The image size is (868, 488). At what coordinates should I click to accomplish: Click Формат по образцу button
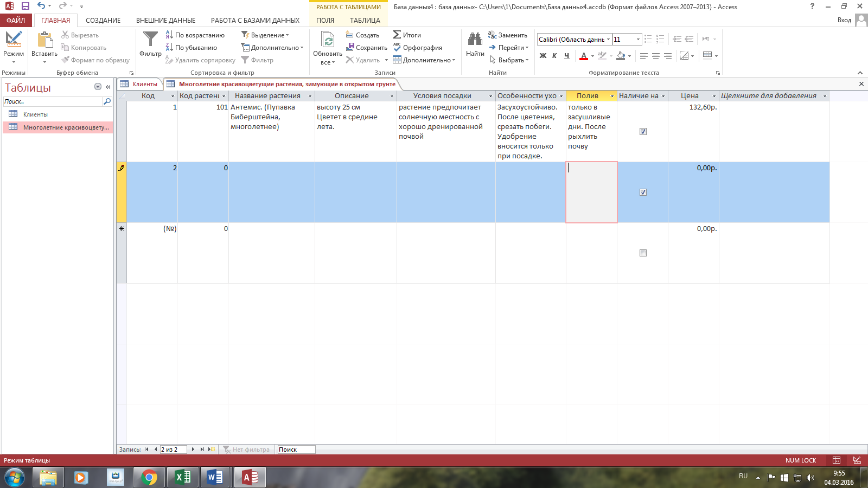pyautogui.click(x=95, y=60)
